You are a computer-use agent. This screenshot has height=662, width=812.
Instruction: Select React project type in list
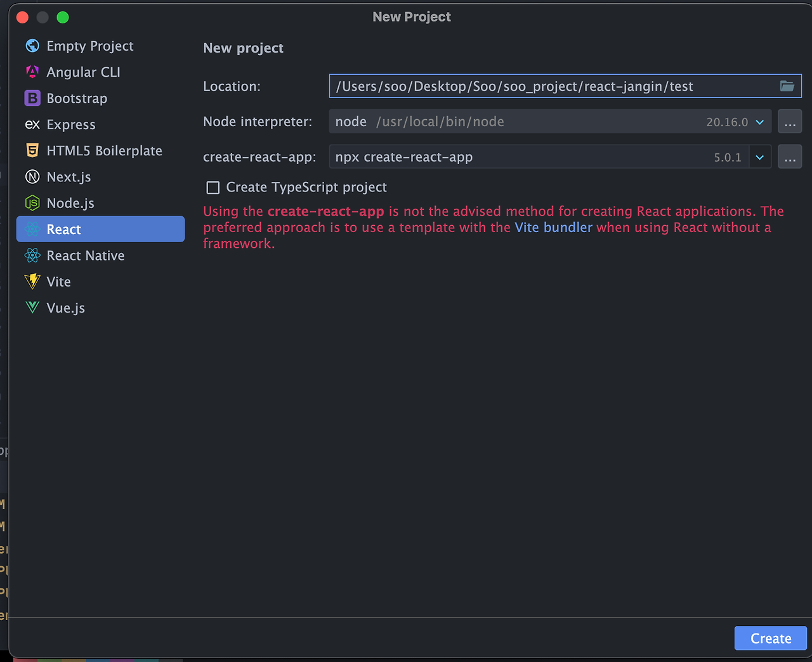[100, 229]
